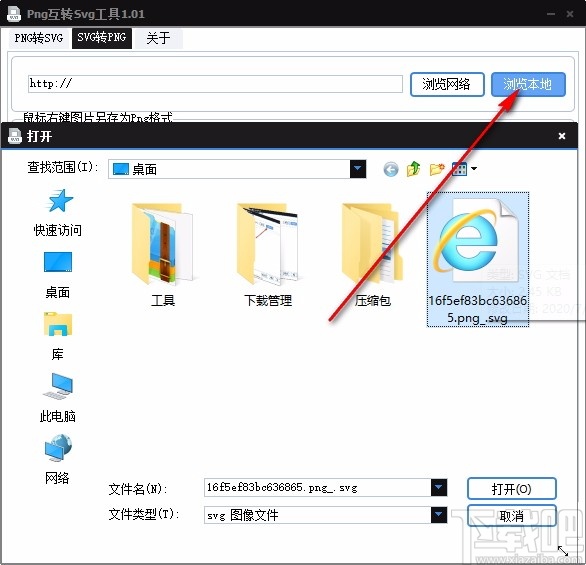Minimize the Png互转Svg工具 window
This screenshot has width=586, height=565.
tap(550, 14)
